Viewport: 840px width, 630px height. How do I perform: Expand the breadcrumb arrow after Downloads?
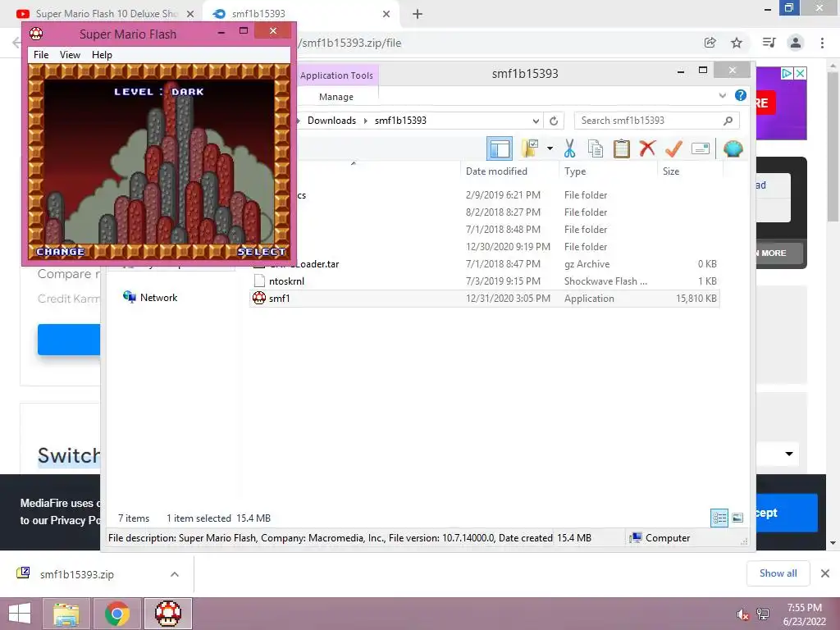click(365, 121)
